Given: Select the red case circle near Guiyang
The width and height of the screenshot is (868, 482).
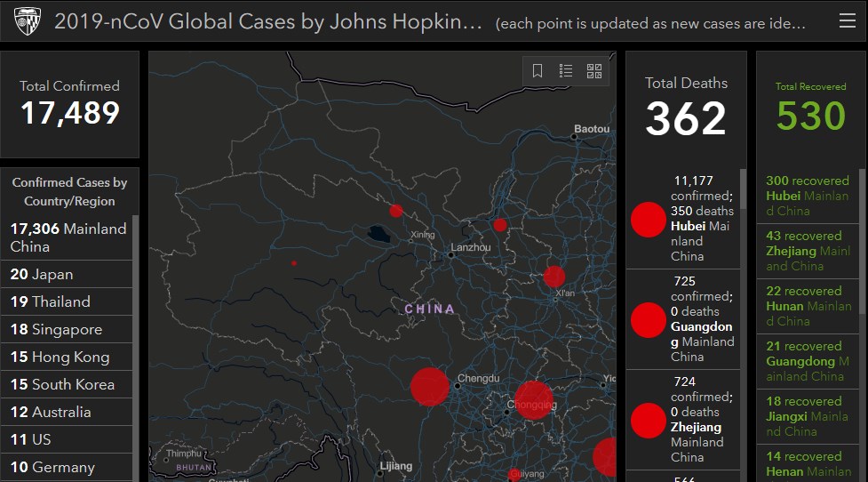Looking at the screenshot, I should 514,474.
